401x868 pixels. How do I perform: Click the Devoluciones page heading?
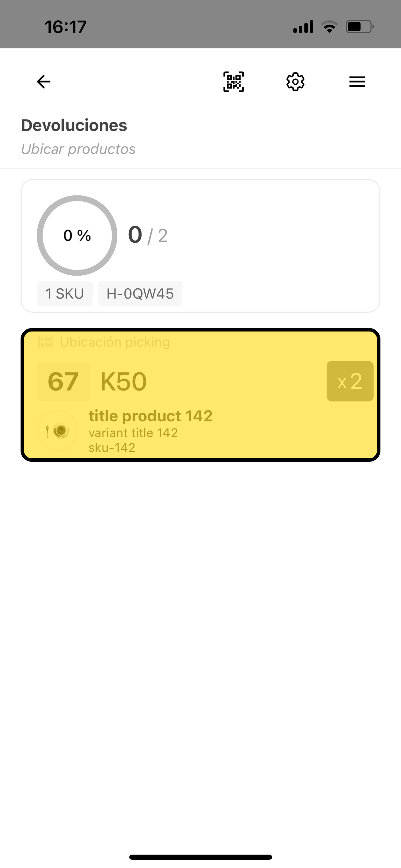coord(74,125)
